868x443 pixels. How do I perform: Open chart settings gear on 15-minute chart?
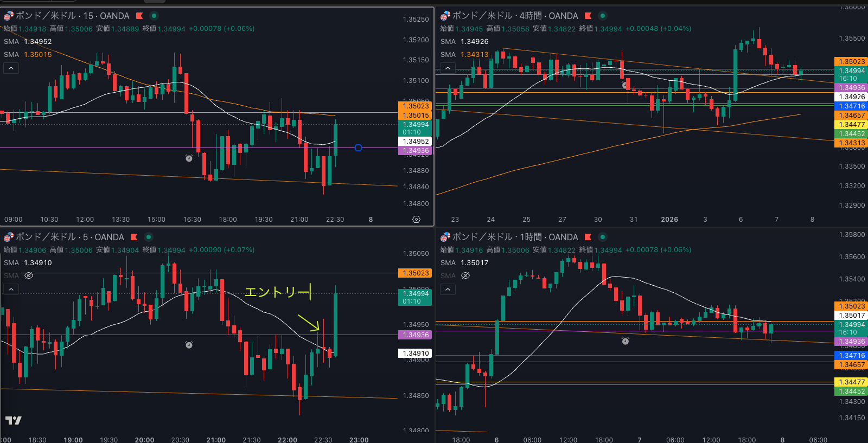coord(416,220)
